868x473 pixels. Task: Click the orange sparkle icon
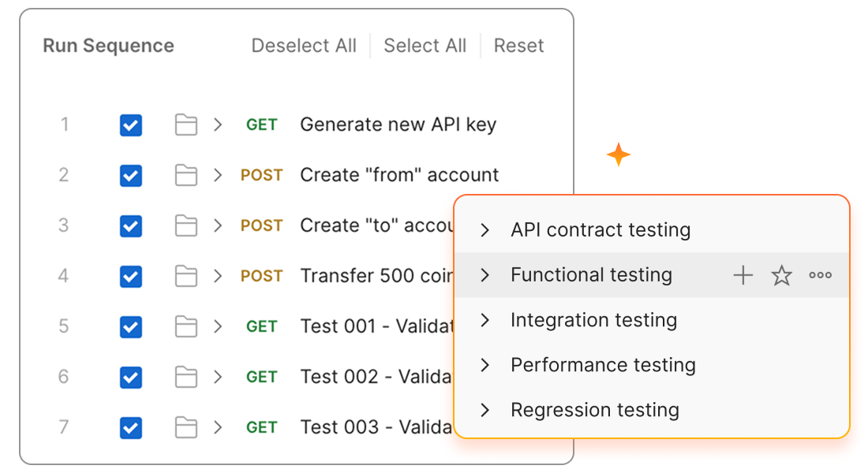click(619, 155)
